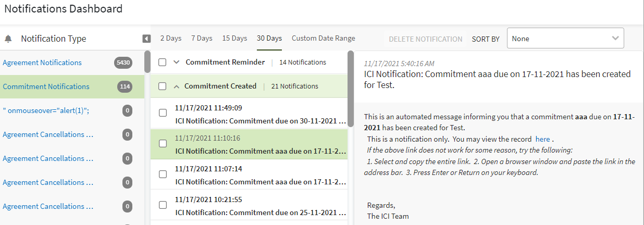Open the 11/17/2021 10:21:55 notification

(x=261, y=206)
